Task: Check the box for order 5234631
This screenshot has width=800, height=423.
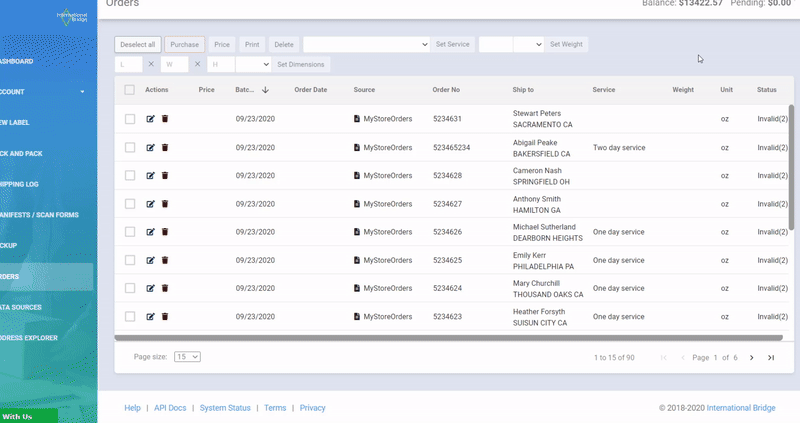Action: click(x=130, y=119)
